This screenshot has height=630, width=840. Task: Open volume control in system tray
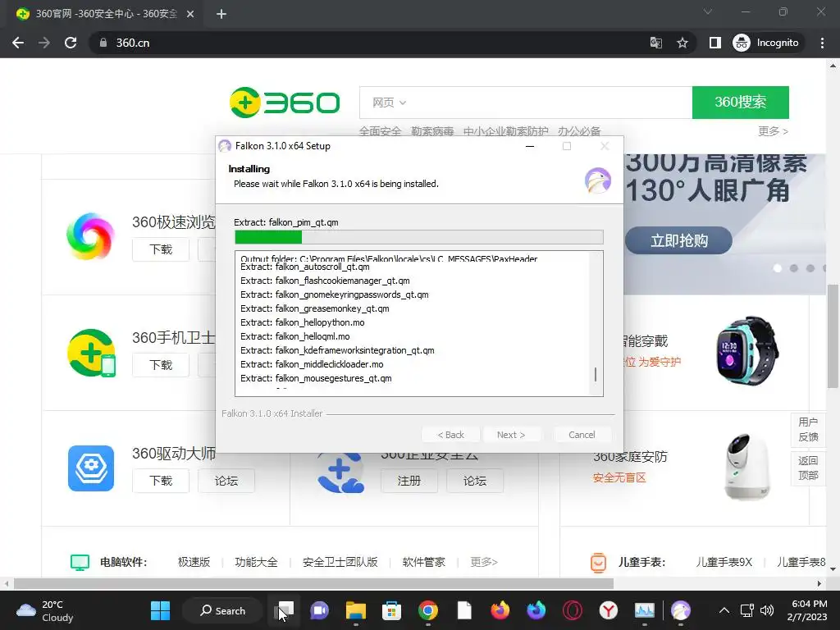pos(767,610)
